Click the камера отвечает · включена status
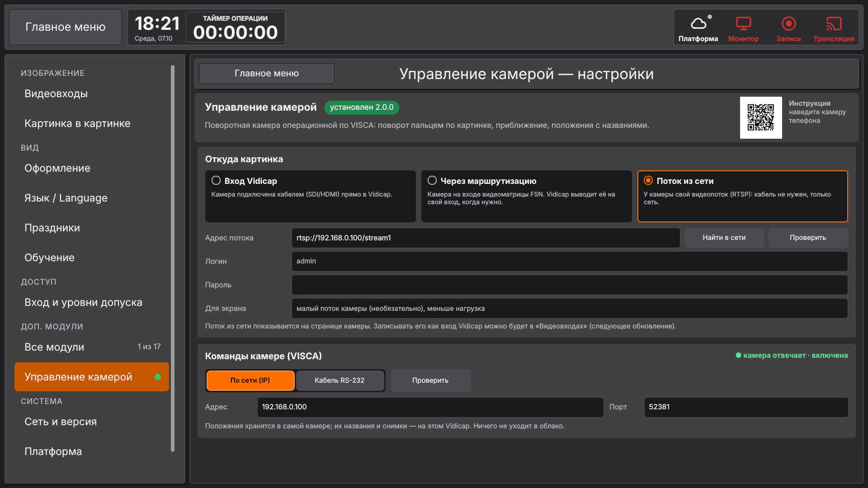Screen dimensions: 868x488 [792, 356]
